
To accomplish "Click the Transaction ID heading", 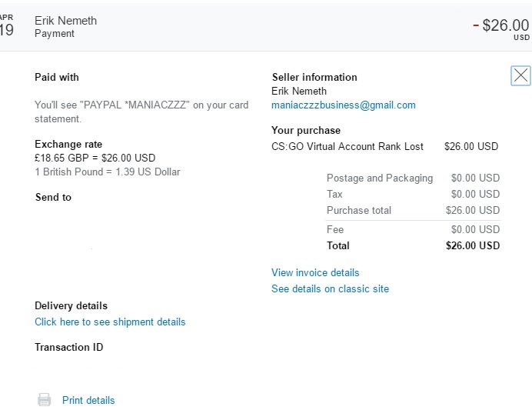I will pyautogui.click(x=69, y=347).
